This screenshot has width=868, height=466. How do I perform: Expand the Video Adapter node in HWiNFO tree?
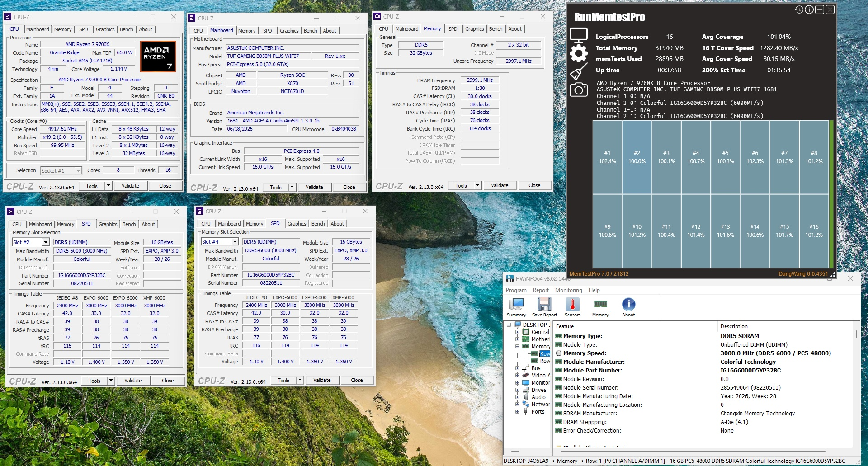(x=518, y=375)
